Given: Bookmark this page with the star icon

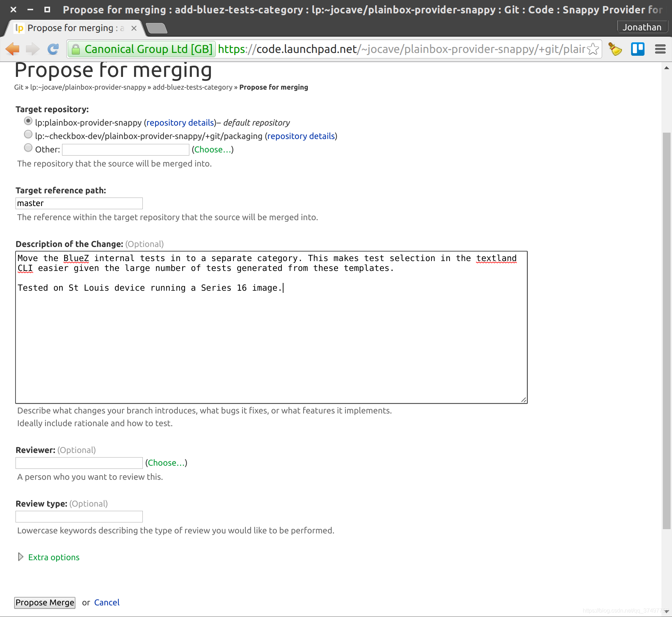Looking at the screenshot, I should (593, 49).
